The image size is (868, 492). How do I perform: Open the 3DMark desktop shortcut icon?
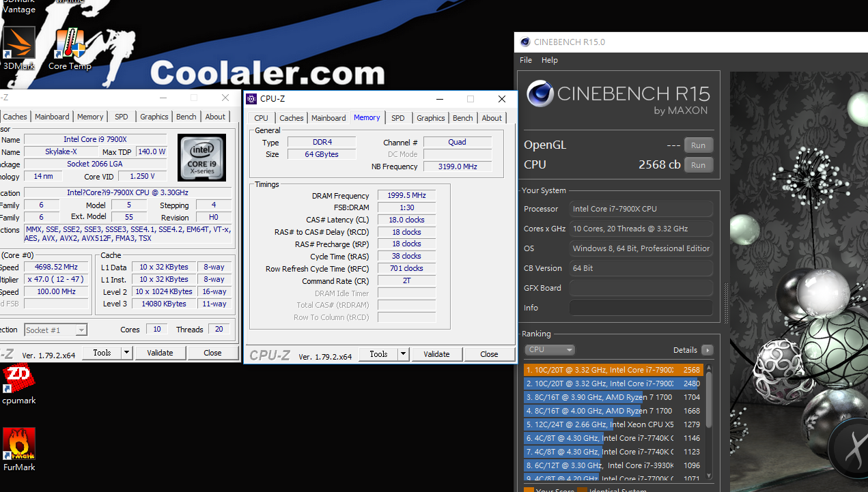tap(19, 43)
